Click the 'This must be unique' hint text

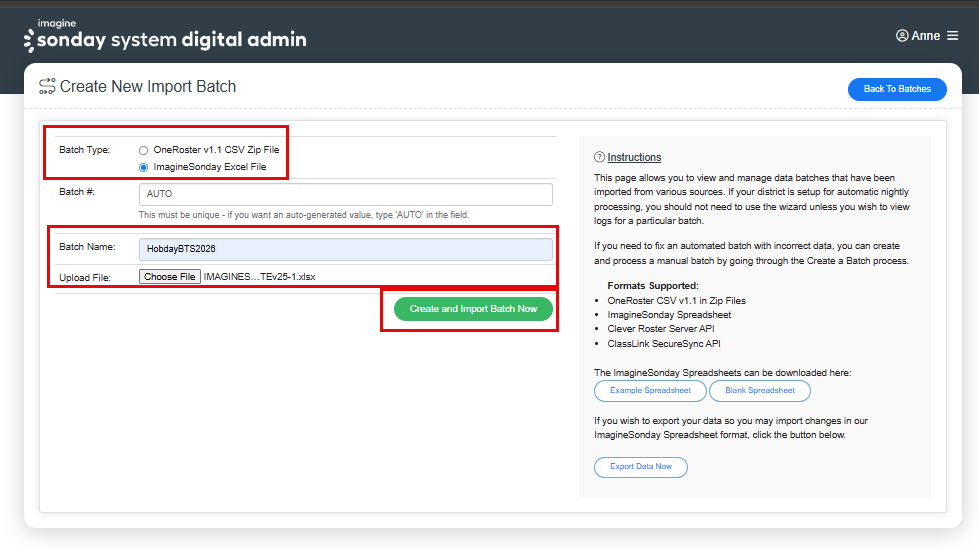[303, 215]
